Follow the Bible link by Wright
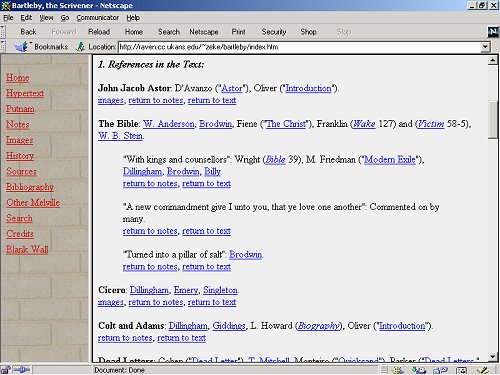This screenshot has height=375, width=500. [x=275, y=160]
